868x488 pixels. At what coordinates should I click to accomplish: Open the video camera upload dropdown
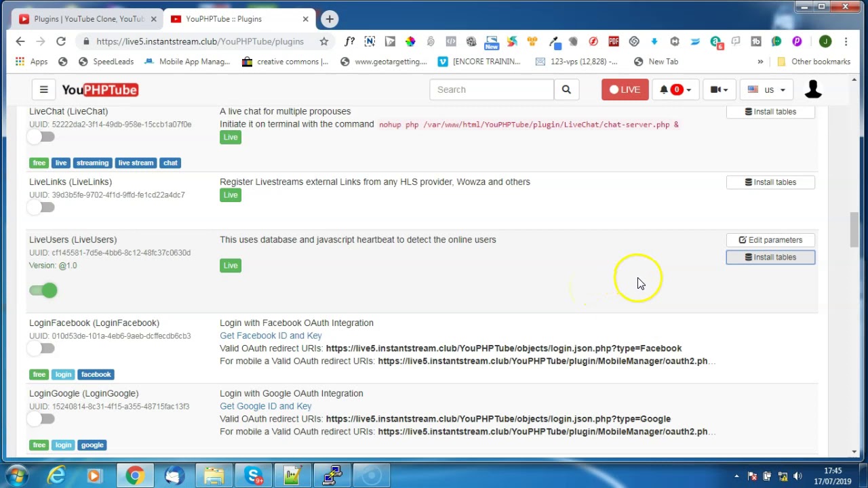pyautogui.click(x=719, y=89)
